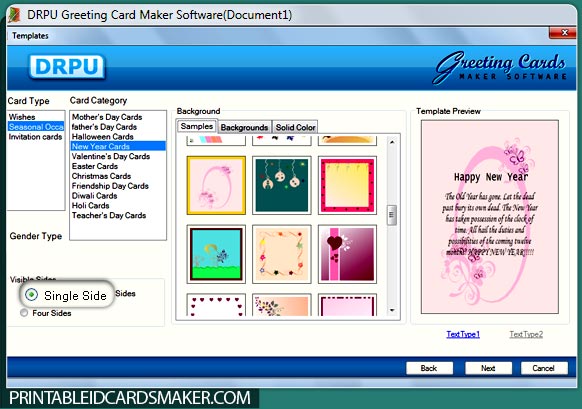The height and width of the screenshot is (409, 582).
Task: Select the maroon heart ribbon sample thumbnail
Action: pyautogui.click(x=347, y=254)
